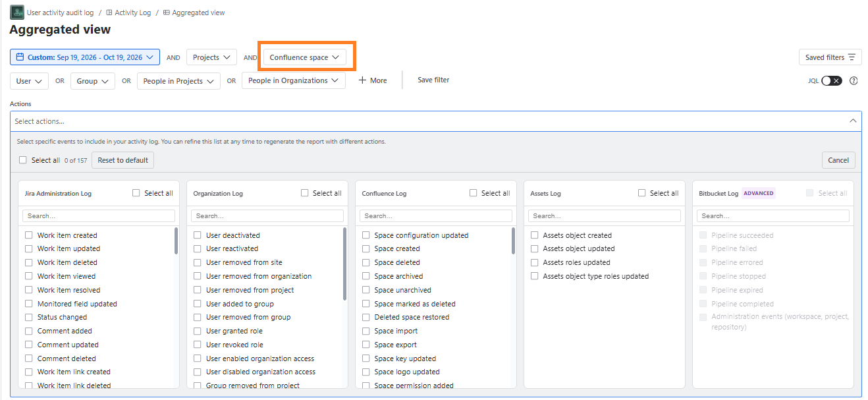Click the Jira Administration Log list scrollbar
Viewport: 868px width, 400px height.
(x=176, y=241)
